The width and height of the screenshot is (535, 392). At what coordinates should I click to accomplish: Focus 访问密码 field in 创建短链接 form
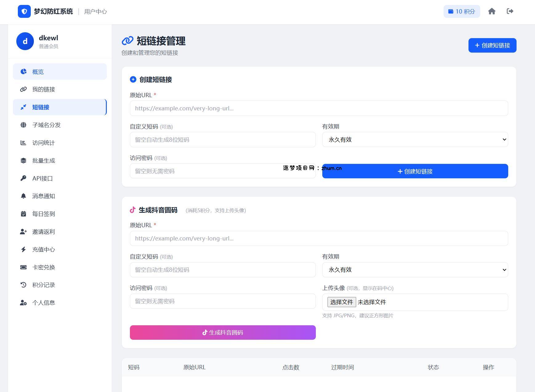click(x=223, y=171)
